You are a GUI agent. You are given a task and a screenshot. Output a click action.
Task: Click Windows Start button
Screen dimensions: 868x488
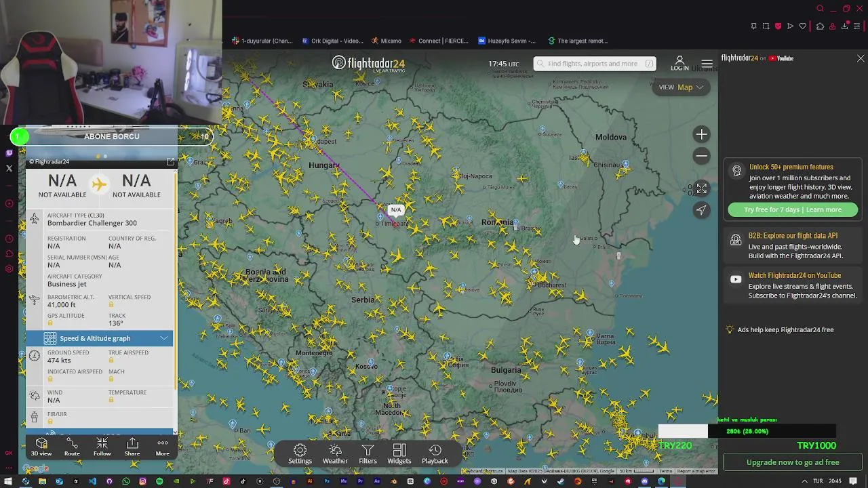9,481
